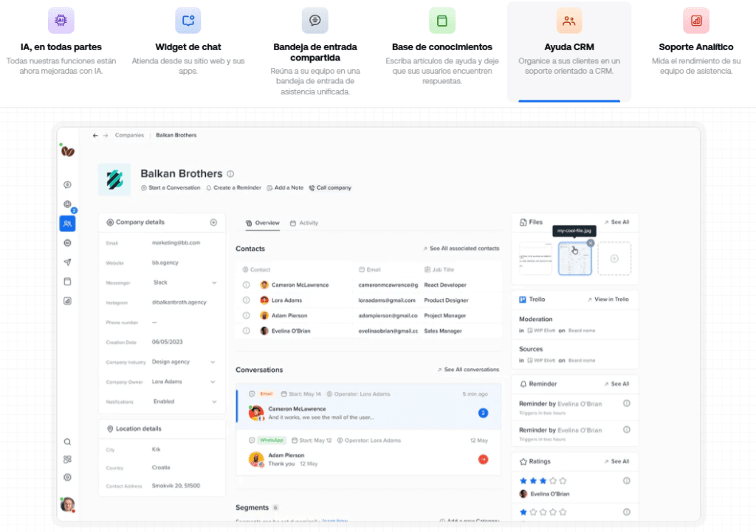The height and width of the screenshot is (532, 756).
Task: Open search from the left sidebar magnifier
Action: pyautogui.click(x=67, y=441)
